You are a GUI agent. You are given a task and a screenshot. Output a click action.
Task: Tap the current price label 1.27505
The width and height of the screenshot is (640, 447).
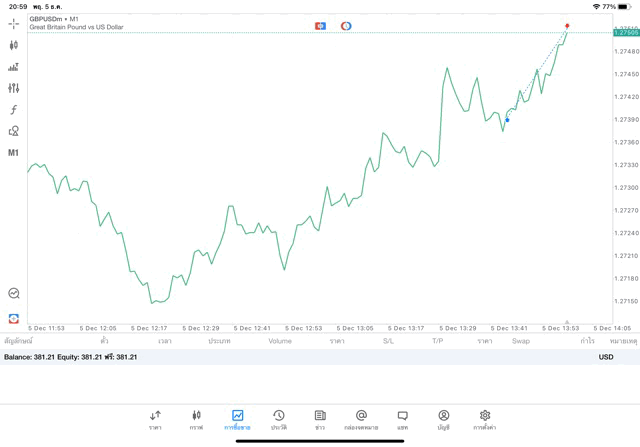626,33
